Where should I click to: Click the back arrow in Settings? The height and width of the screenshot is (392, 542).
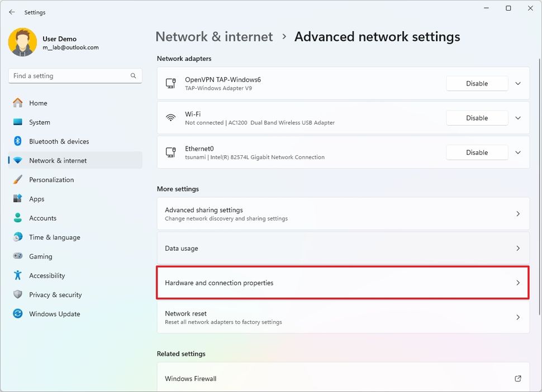(11, 12)
